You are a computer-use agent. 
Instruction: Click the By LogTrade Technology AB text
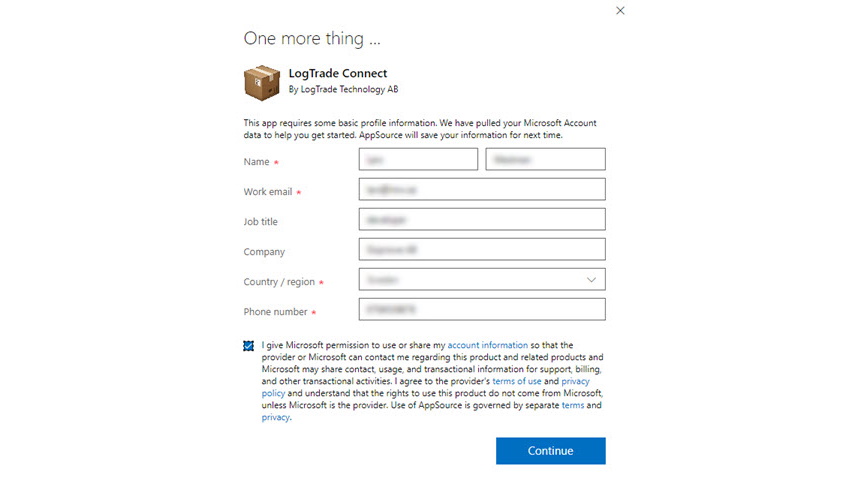coord(343,89)
